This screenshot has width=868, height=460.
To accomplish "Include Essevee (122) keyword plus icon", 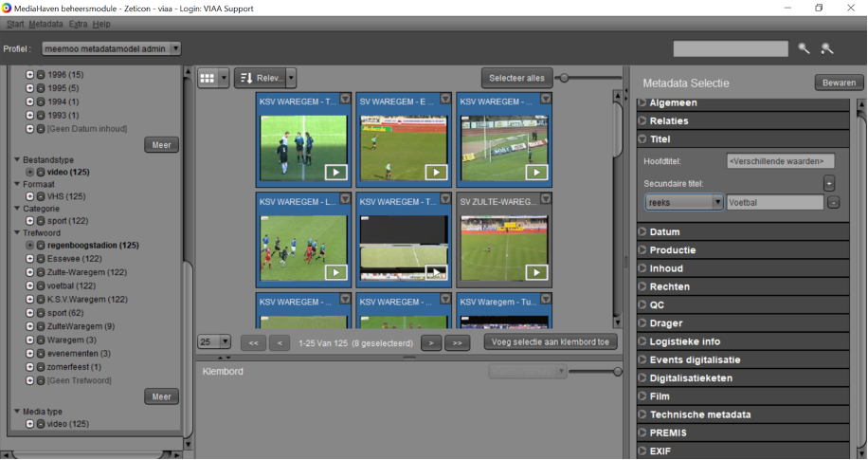I will click(x=30, y=259).
